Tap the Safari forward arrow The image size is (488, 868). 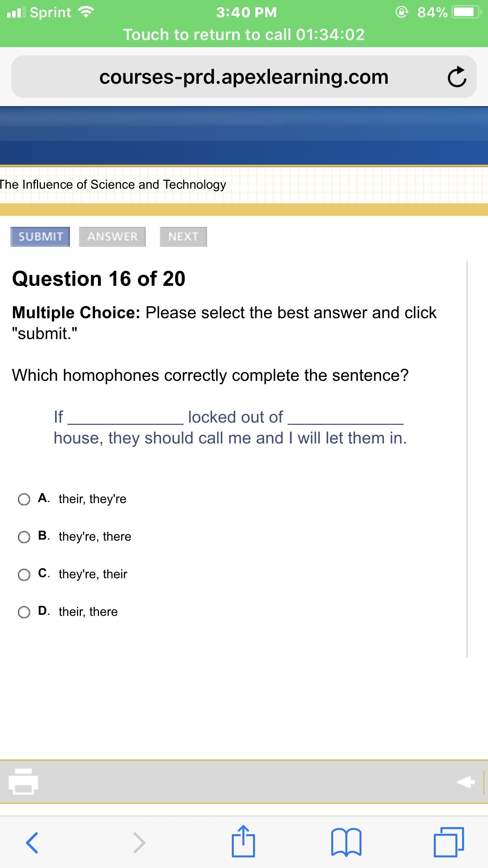139,842
